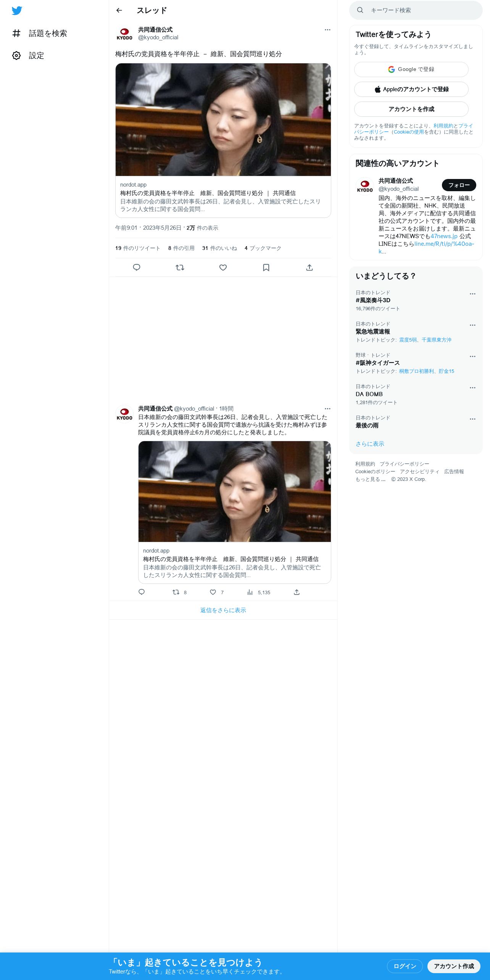Viewport: 490px width, 980px height.
Task: Share the main tweet
Action: point(309,268)
